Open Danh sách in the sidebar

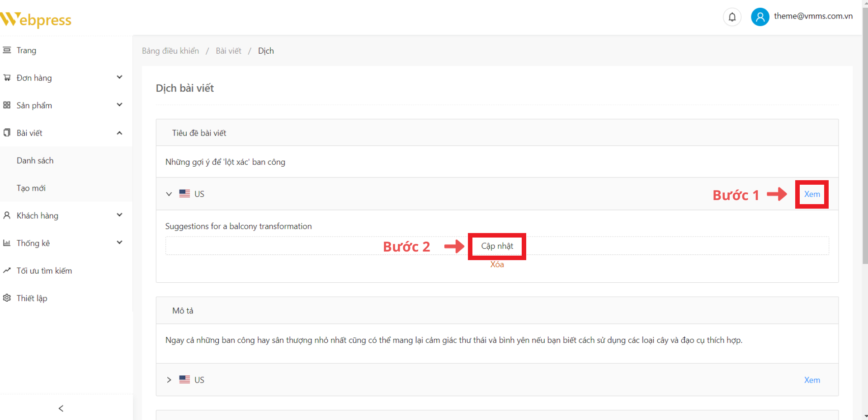click(x=35, y=160)
